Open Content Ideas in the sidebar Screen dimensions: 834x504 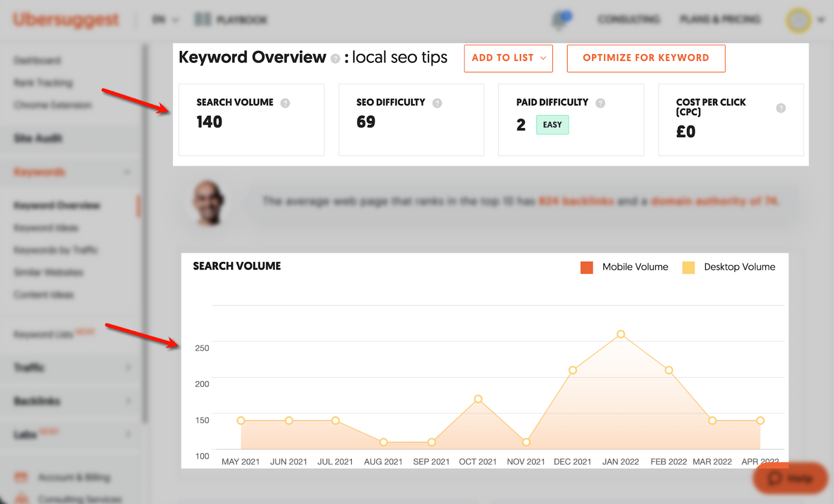(44, 295)
